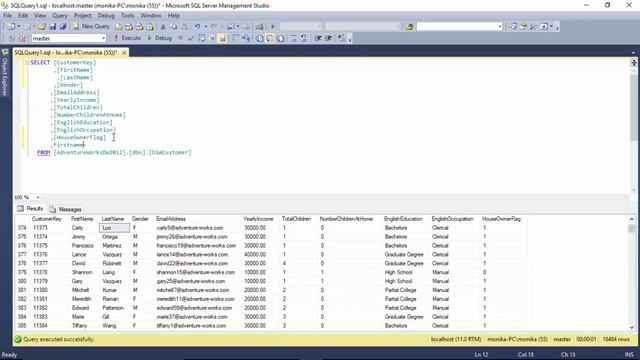Open the master database dropdown
This screenshot has height=360, width=640.
(x=104, y=38)
